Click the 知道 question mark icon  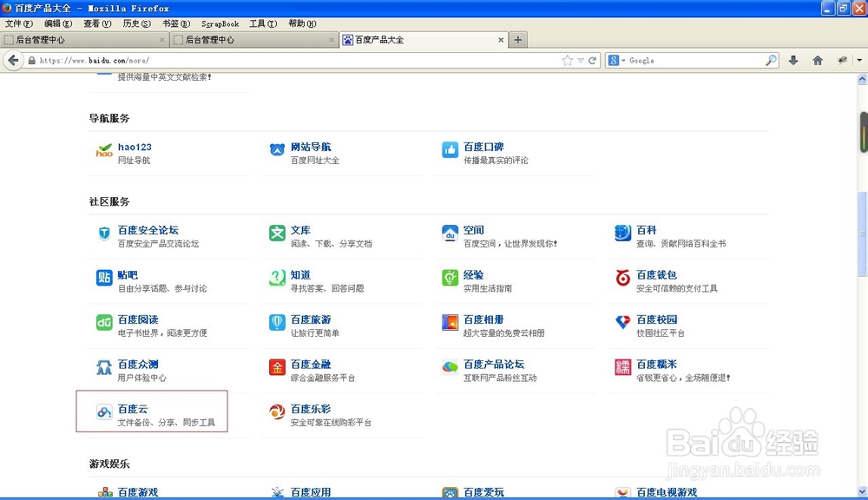coord(277,278)
